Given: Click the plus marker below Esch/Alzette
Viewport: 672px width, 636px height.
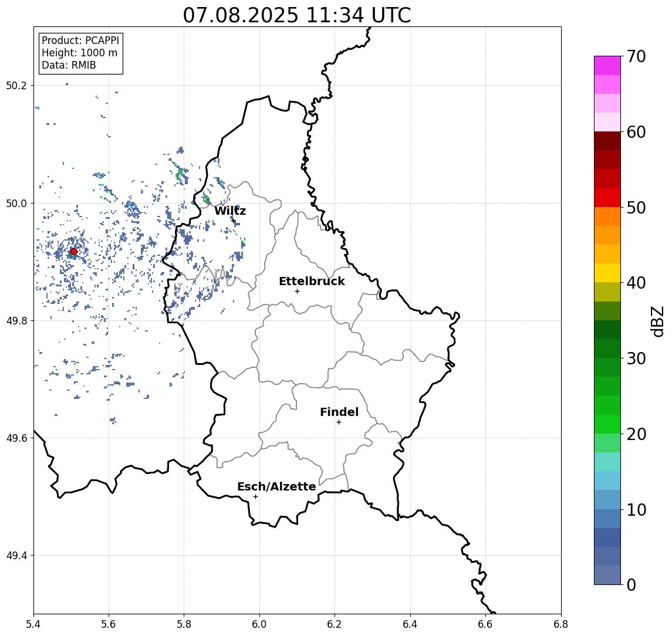Looking at the screenshot, I should pos(255,497).
